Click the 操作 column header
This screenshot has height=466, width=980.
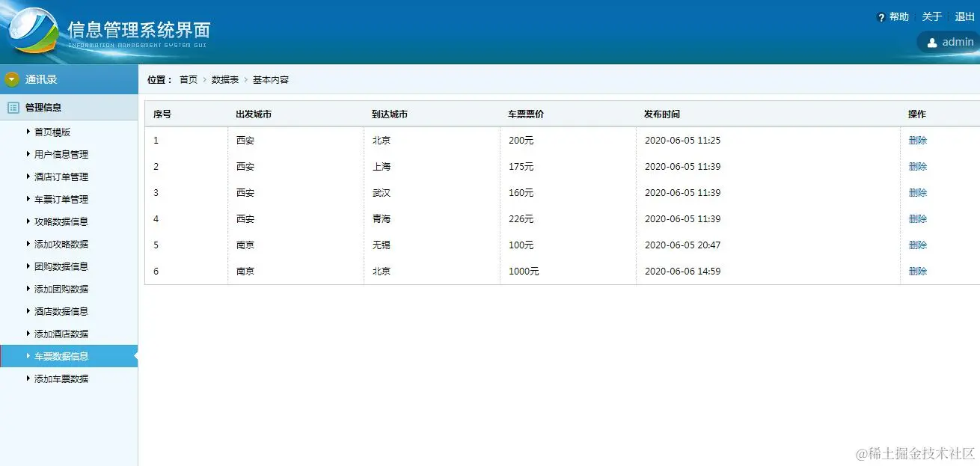pyautogui.click(x=917, y=114)
